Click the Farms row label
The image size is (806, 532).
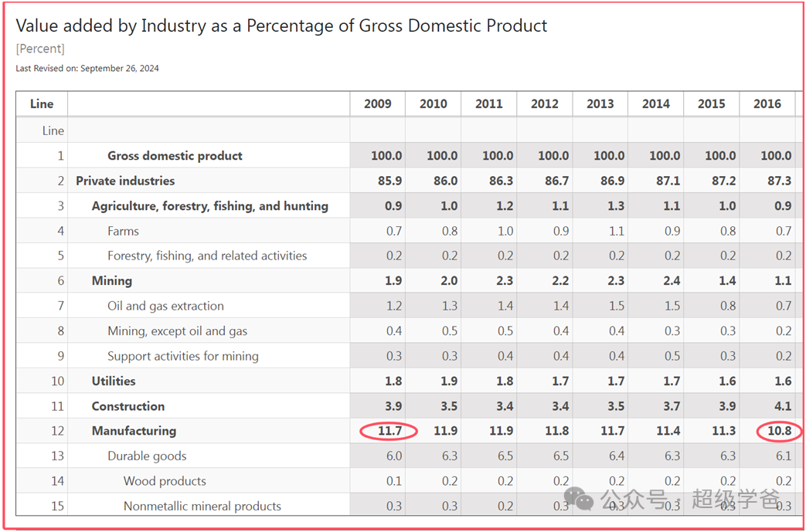[x=123, y=231]
